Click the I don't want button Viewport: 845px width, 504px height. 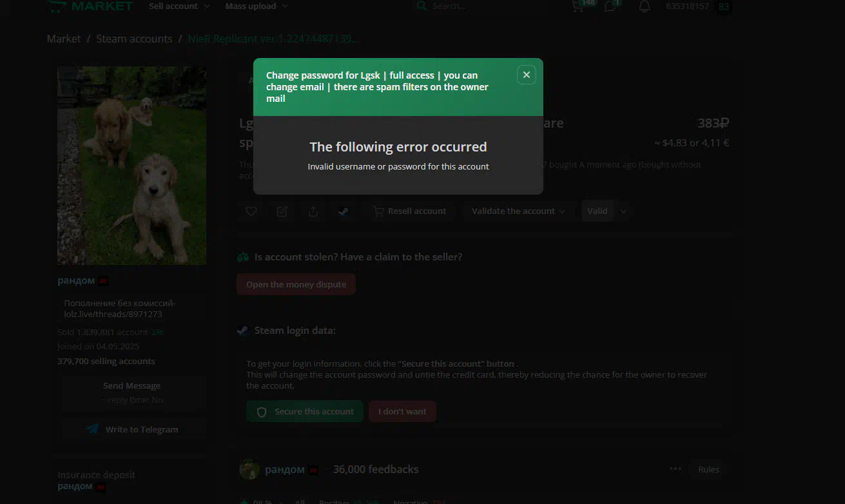coord(402,411)
